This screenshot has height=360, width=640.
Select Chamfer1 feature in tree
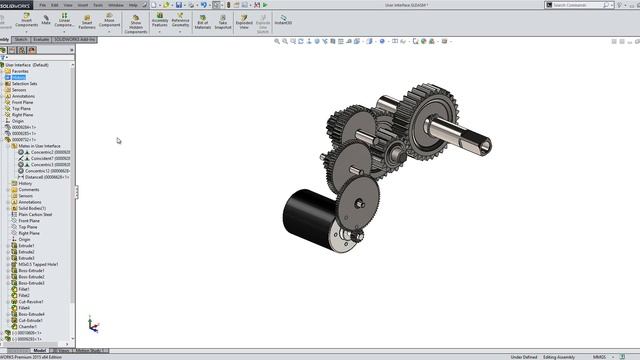coord(27,327)
